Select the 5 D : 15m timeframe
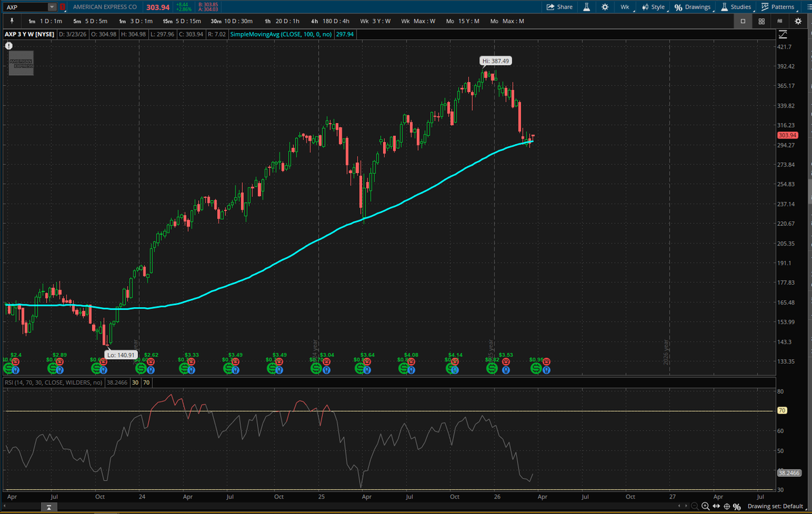Screen dimensions: 812x514 tap(182, 21)
